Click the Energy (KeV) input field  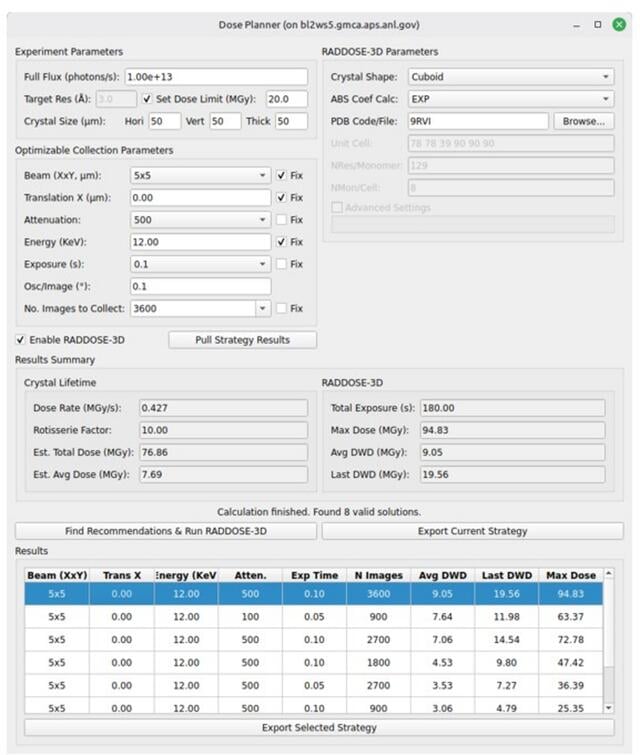[x=200, y=242]
